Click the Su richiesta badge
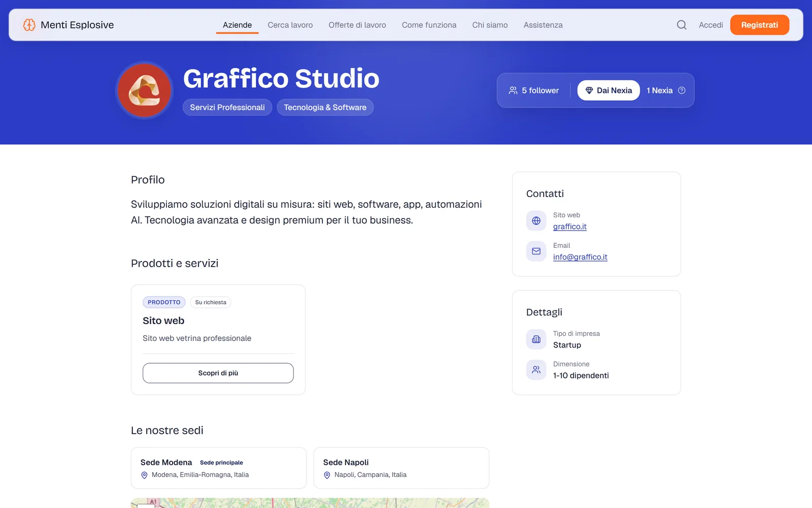This screenshot has width=812, height=508. coord(211,302)
